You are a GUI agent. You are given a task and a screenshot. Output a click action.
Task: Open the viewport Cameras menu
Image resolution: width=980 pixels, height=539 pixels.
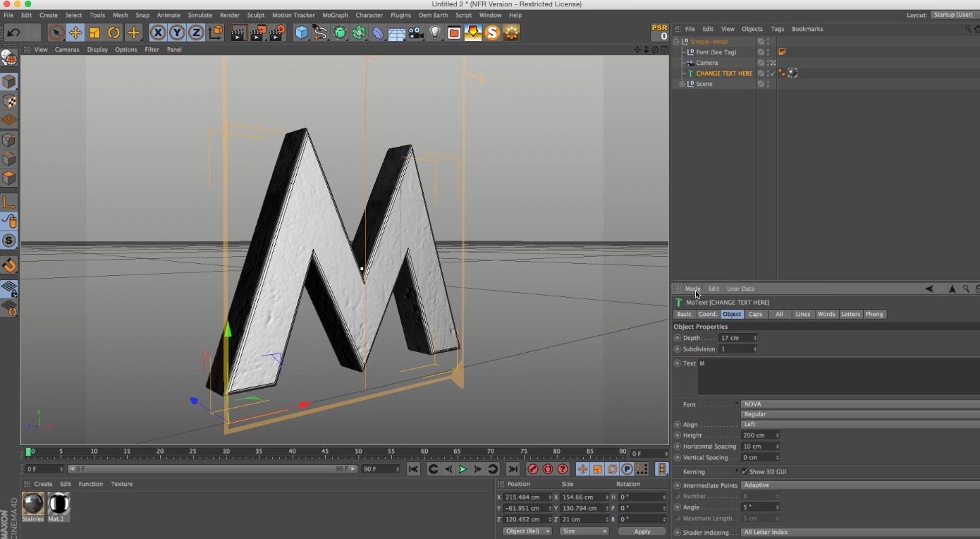pos(67,49)
